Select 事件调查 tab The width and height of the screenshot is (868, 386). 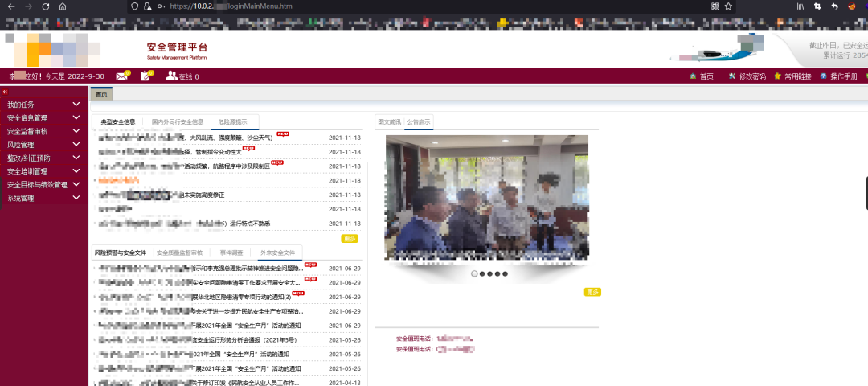tap(231, 253)
